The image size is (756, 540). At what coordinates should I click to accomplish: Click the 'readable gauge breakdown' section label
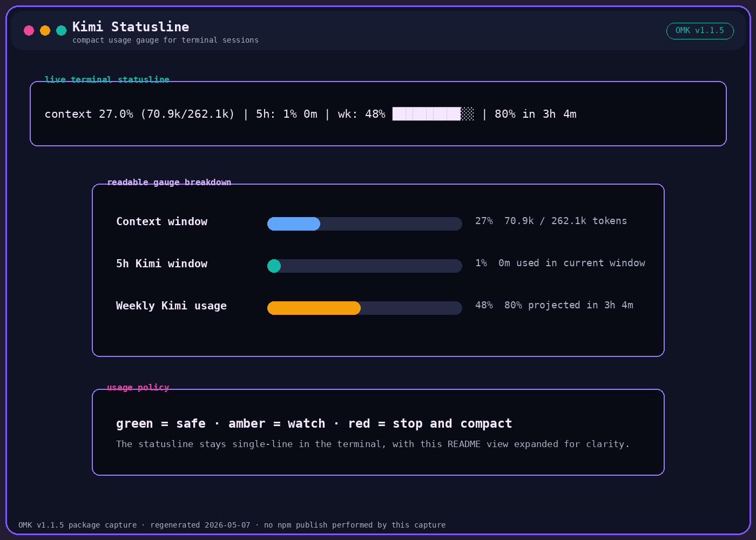169,182
